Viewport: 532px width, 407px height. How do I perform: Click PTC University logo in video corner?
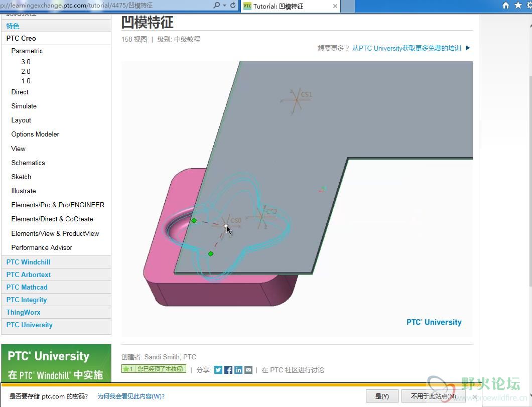click(434, 322)
